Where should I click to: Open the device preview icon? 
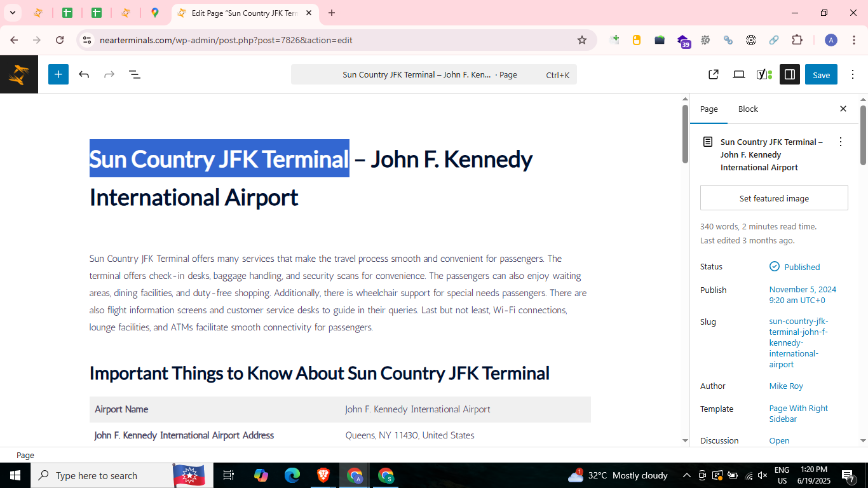pyautogui.click(x=738, y=74)
